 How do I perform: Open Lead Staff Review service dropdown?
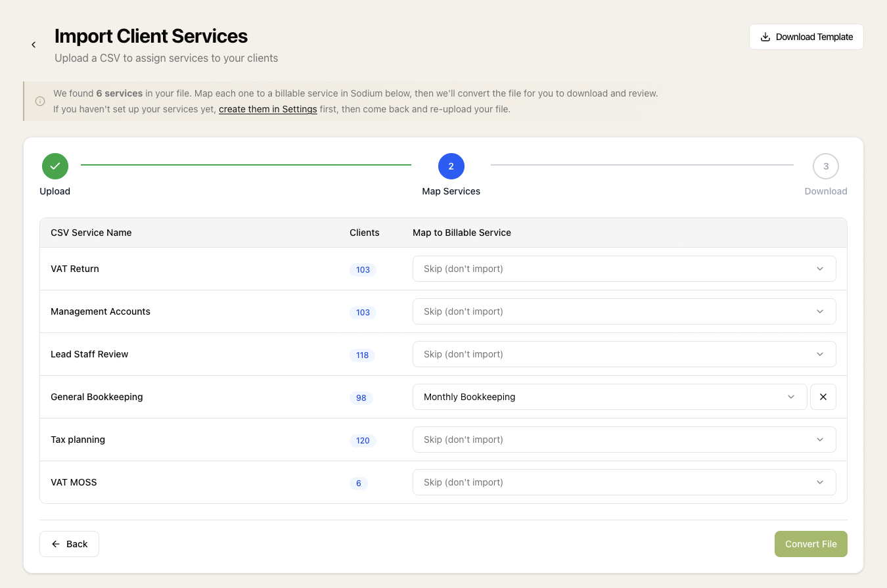(x=624, y=354)
